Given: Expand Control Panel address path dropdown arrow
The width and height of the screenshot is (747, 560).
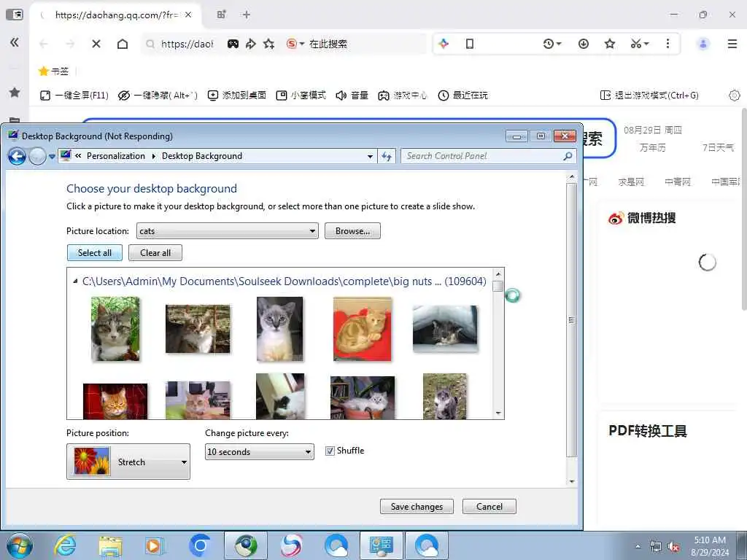Looking at the screenshot, I should [x=370, y=156].
